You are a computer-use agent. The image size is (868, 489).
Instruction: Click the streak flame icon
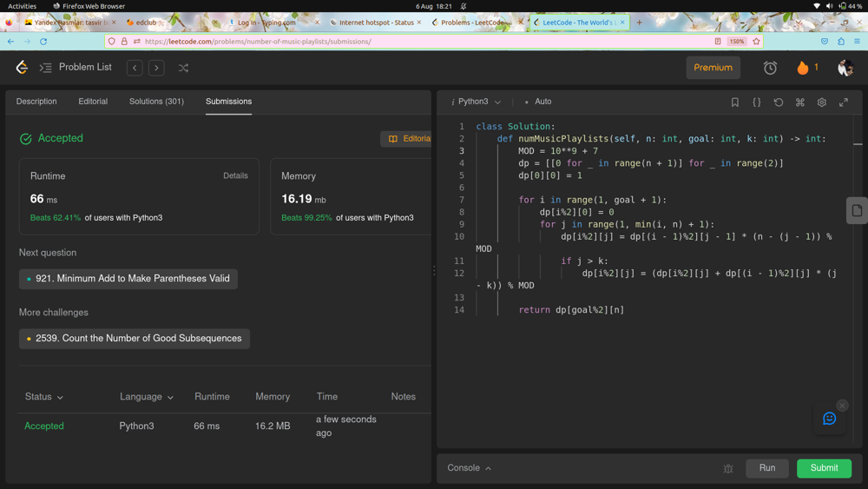(803, 68)
